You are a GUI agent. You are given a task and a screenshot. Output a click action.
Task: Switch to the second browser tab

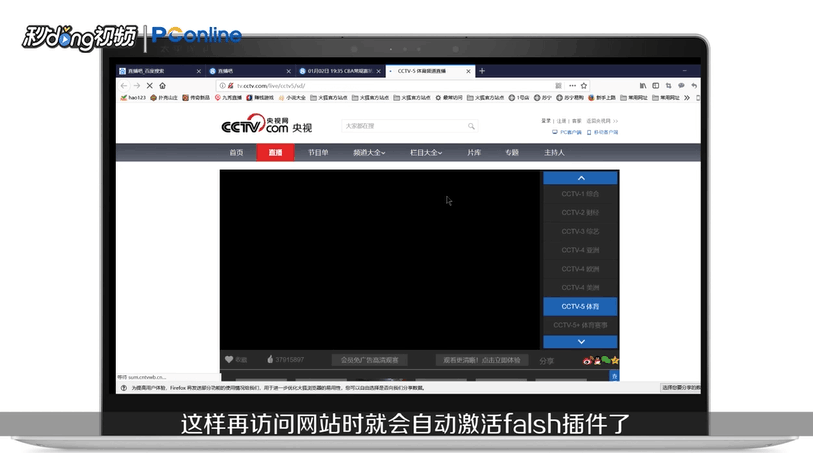coord(250,71)
